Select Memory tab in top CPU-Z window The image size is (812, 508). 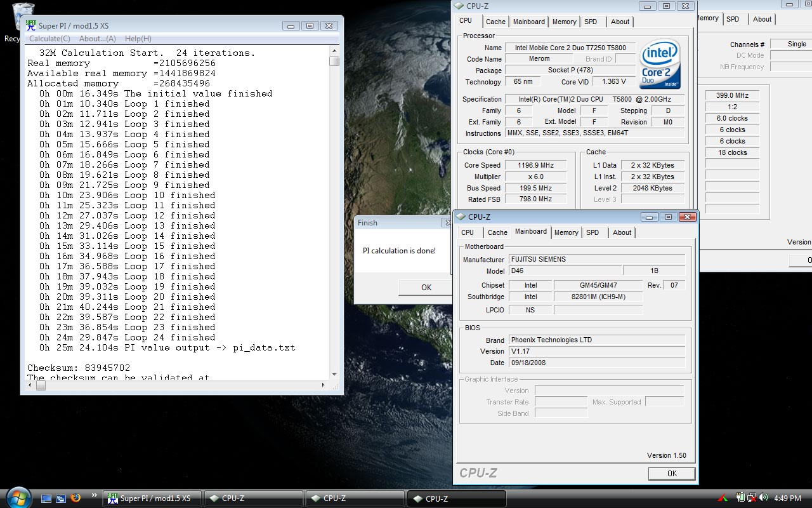pyautogui.click(x=564, y=22)
